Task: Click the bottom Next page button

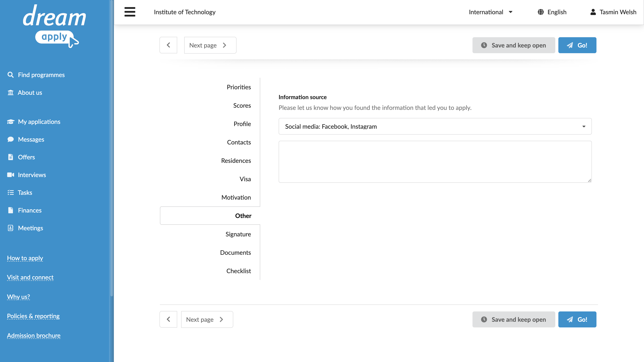Action: click(x=207, y=319)
